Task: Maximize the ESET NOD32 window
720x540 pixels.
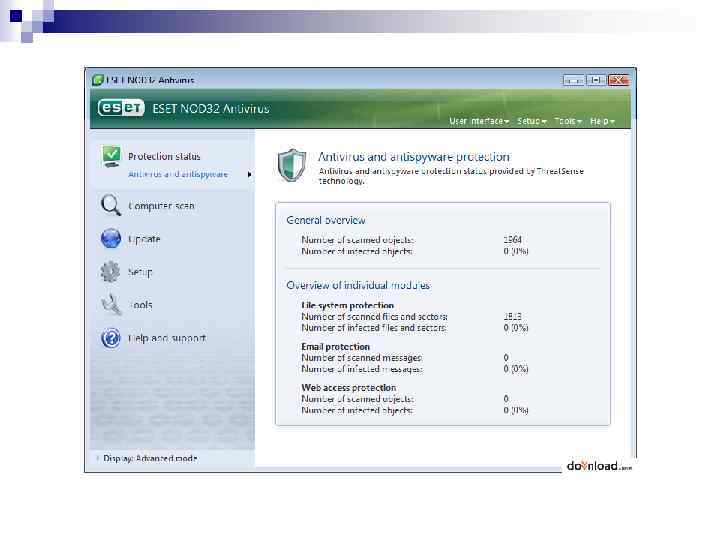Action: click(596, 80)
